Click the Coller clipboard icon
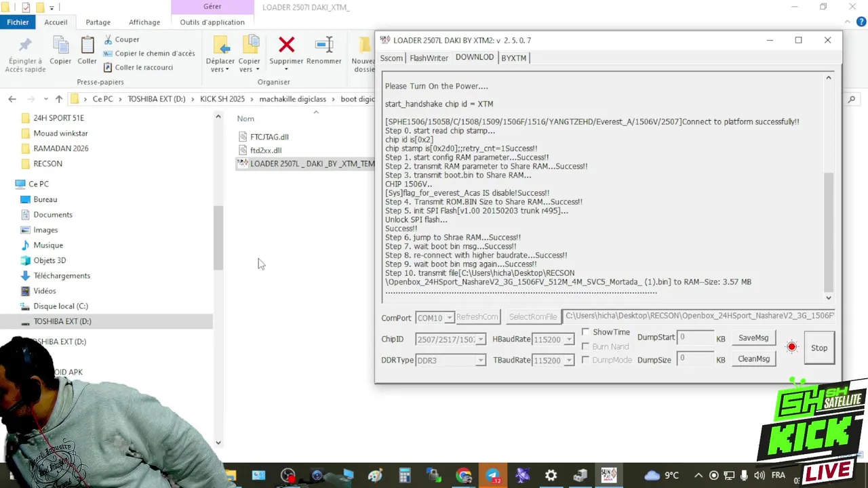The height and width of the screenshot is (488, 868). 87,45
